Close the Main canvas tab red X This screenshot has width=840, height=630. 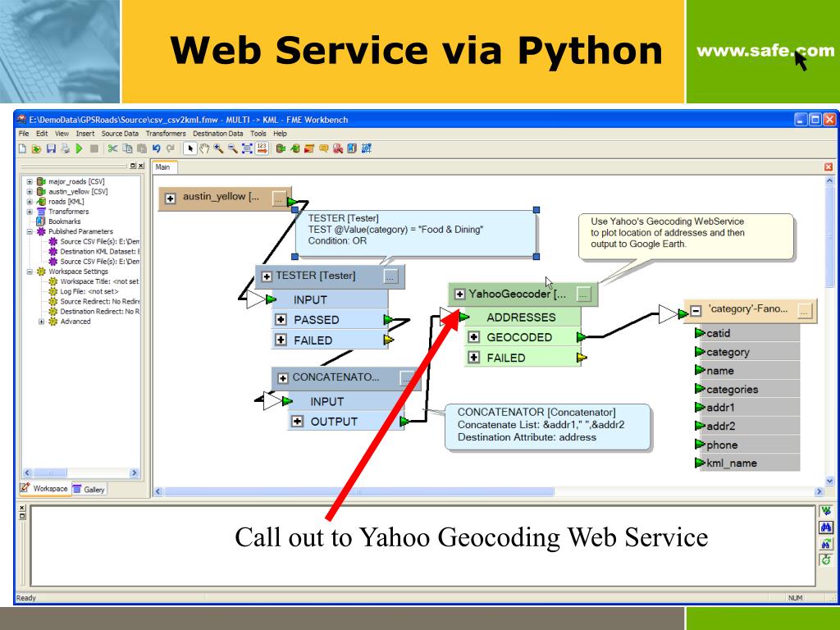(x=829, y=167)
